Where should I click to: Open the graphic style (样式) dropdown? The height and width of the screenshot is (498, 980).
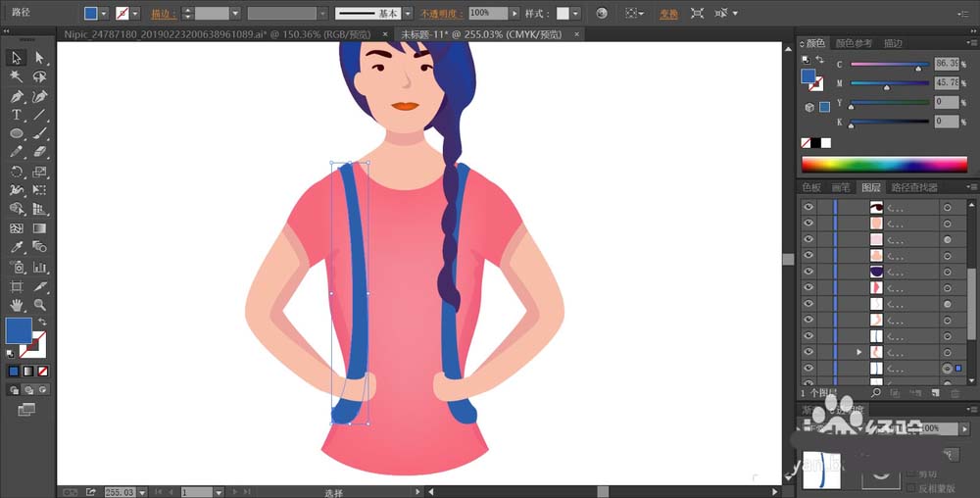(x=575, y=13)
